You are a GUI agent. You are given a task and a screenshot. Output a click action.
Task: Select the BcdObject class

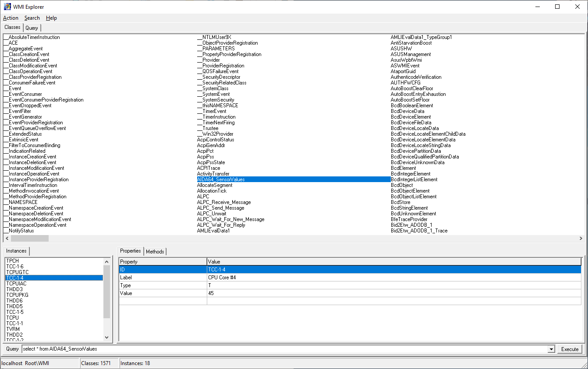coord(402,185)
